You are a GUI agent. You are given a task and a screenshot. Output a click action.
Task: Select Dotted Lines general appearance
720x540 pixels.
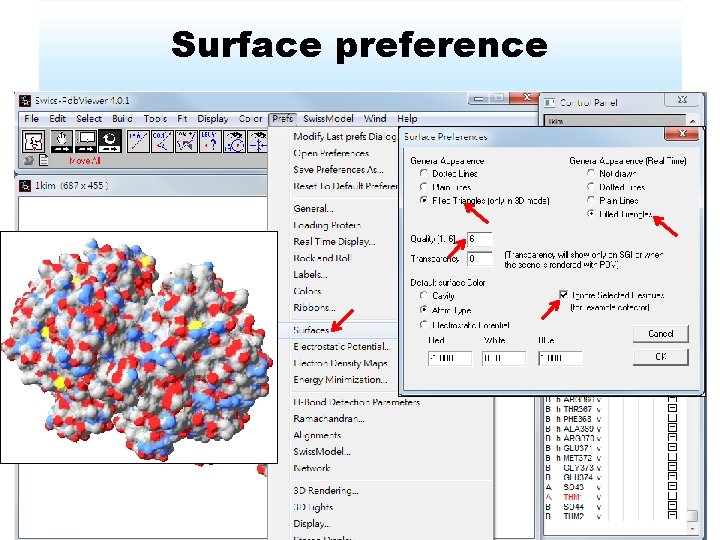(x=423, y=174)
